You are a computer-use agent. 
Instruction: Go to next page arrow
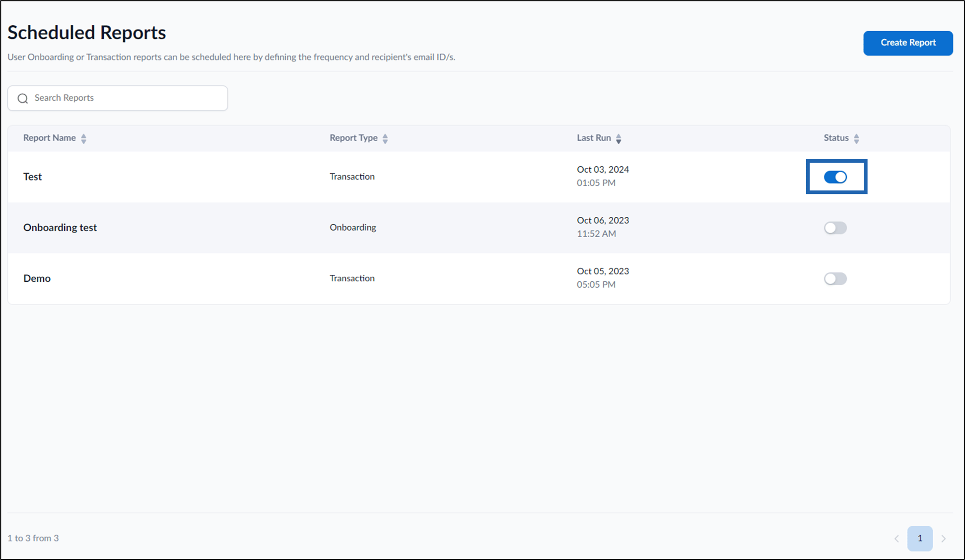coord(943,539)
